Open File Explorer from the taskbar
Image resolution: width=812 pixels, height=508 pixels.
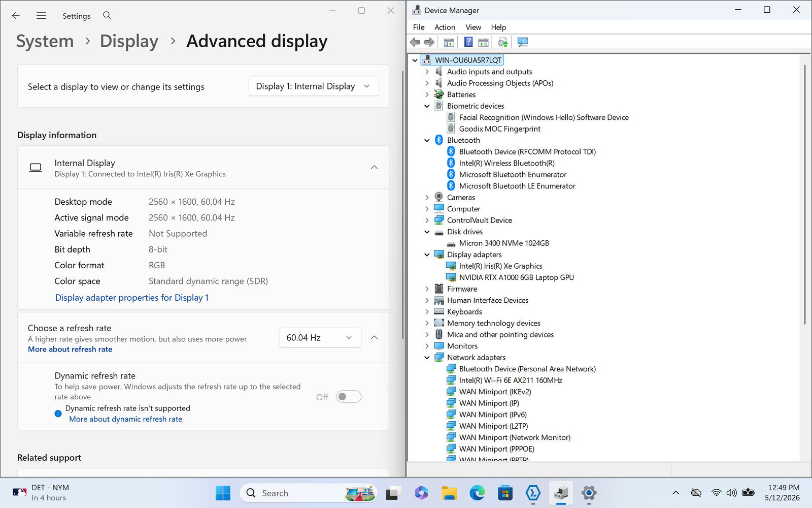(x=449, y=493)
